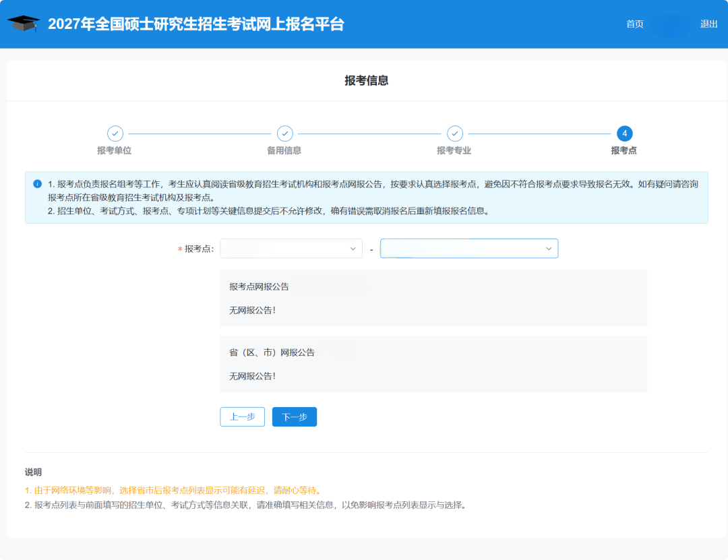Select the 报考专业 step label
Viewport: 728px width, 560px height.
pos(454,150)
